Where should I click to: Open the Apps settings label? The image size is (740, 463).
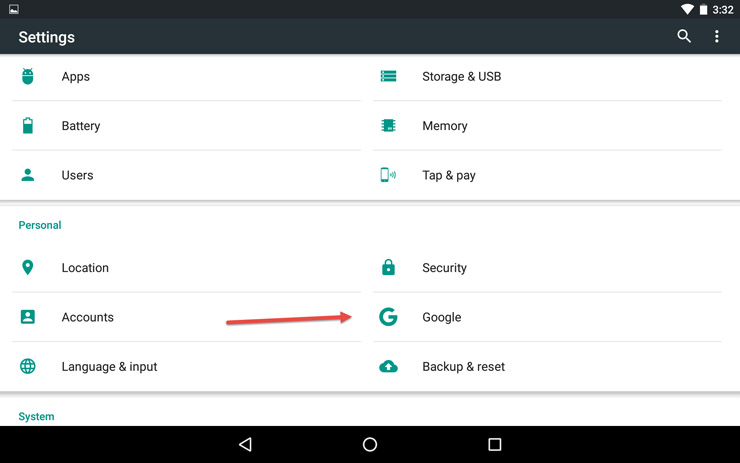point(76,76)
